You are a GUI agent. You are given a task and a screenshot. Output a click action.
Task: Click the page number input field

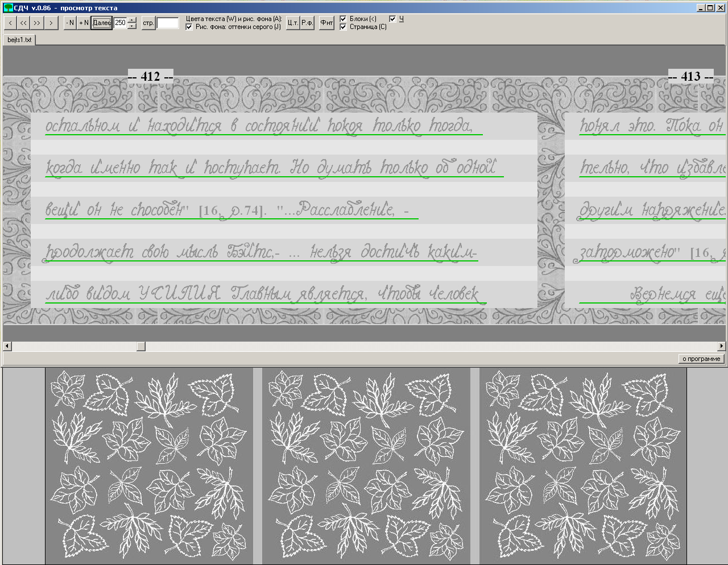(168, 23)
